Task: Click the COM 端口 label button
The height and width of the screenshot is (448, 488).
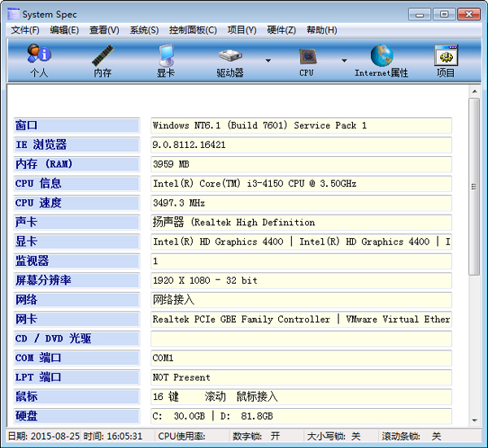Action: (76, 358)
